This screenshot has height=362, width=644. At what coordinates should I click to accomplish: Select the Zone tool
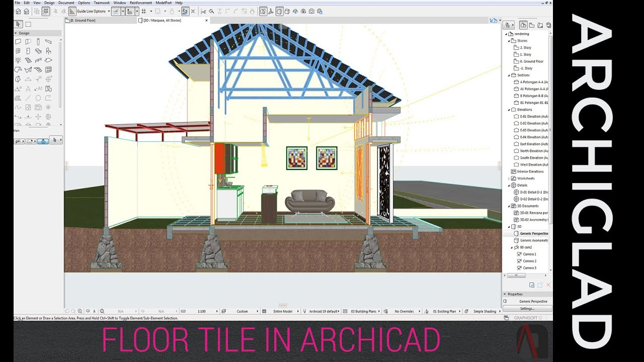pyautogui.click(x=48, y=88)
